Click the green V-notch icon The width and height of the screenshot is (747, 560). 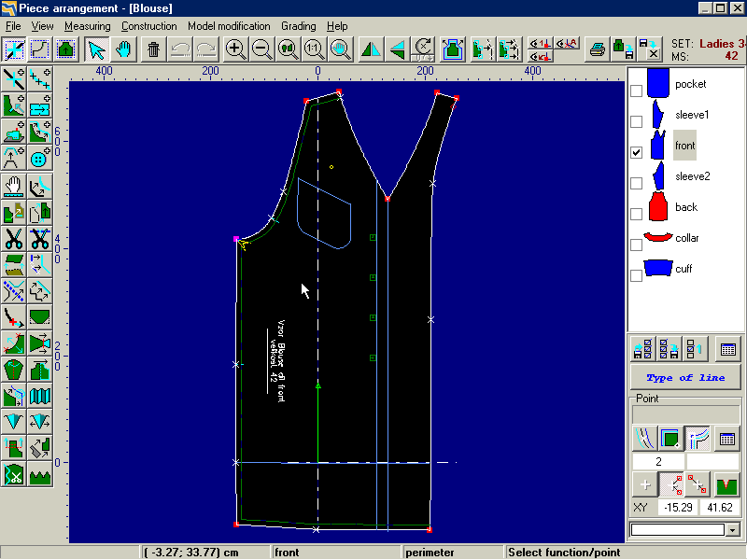[x=726, y=485]
